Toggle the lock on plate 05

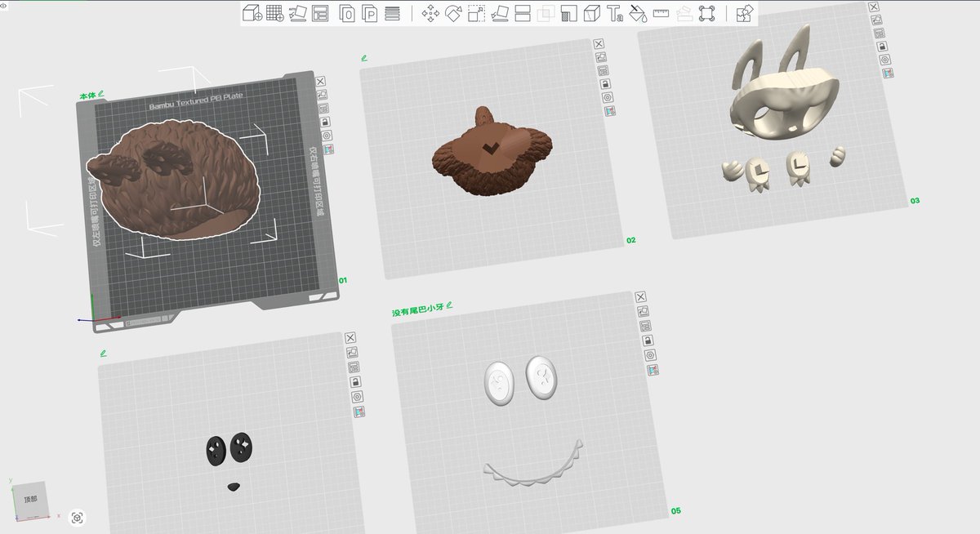pyautogui.click(x=648, y=340)
